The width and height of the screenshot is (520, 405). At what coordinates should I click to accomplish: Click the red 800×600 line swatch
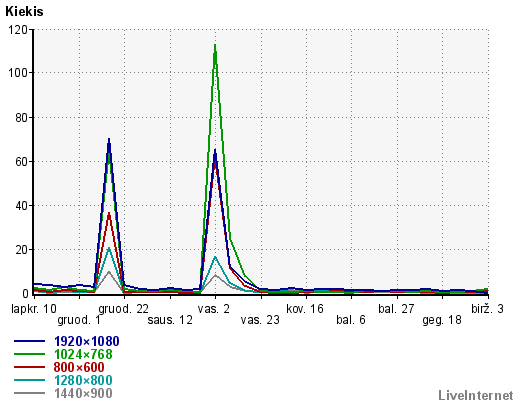(29, 367)
